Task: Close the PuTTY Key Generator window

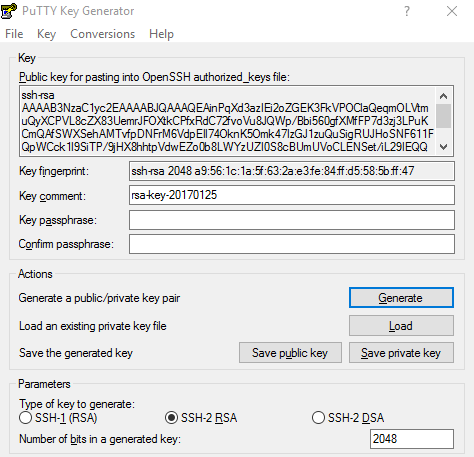Action: coord(452,11)
